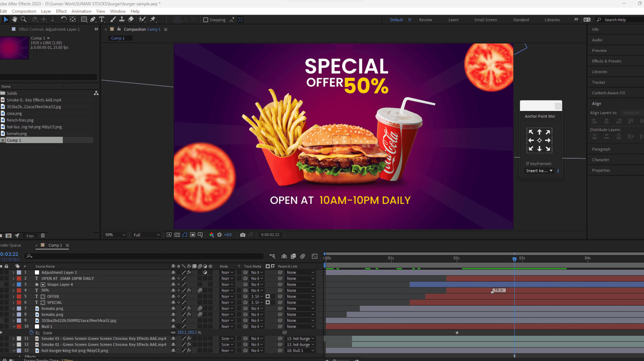The width and height of the screenshot is (644, 361).
Task: Select the Puppet Pin tool
Action: pyautogui.click(x=153, y=19)
